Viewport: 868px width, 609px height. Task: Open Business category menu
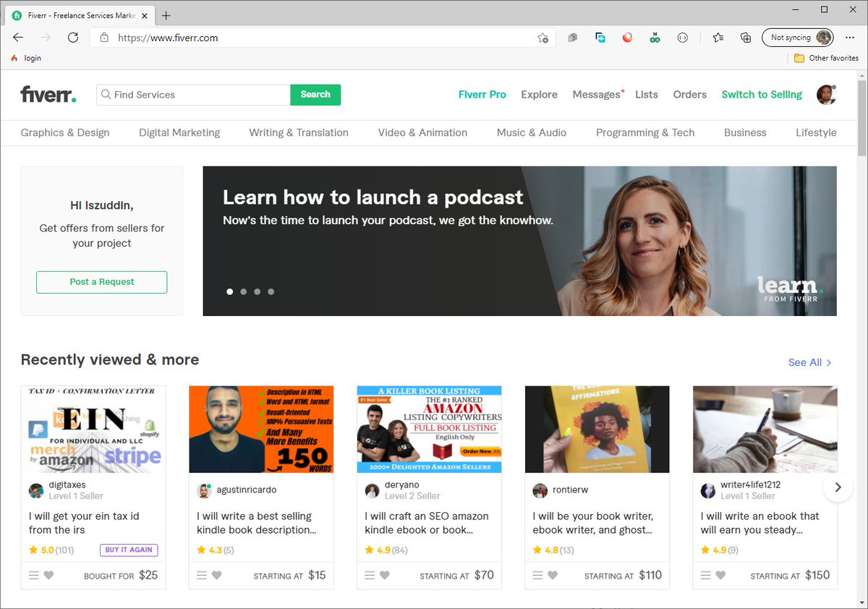[745, 132]
